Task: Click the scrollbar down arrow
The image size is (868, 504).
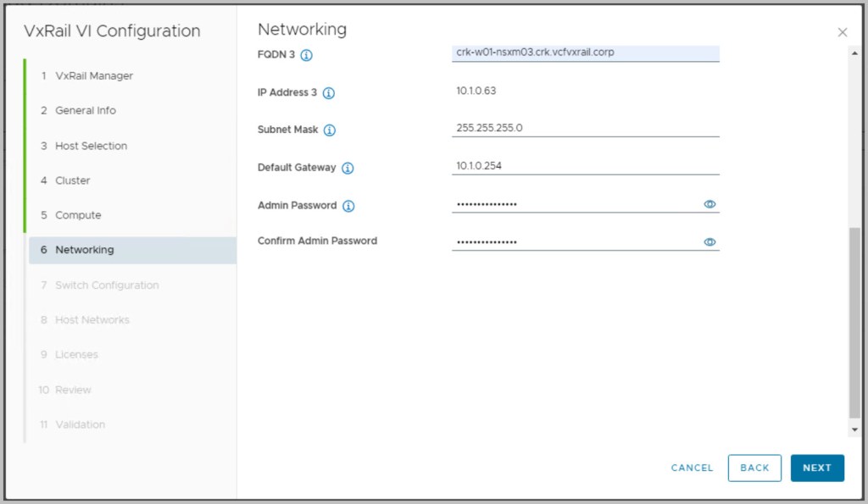Action: tap(854, 430)
